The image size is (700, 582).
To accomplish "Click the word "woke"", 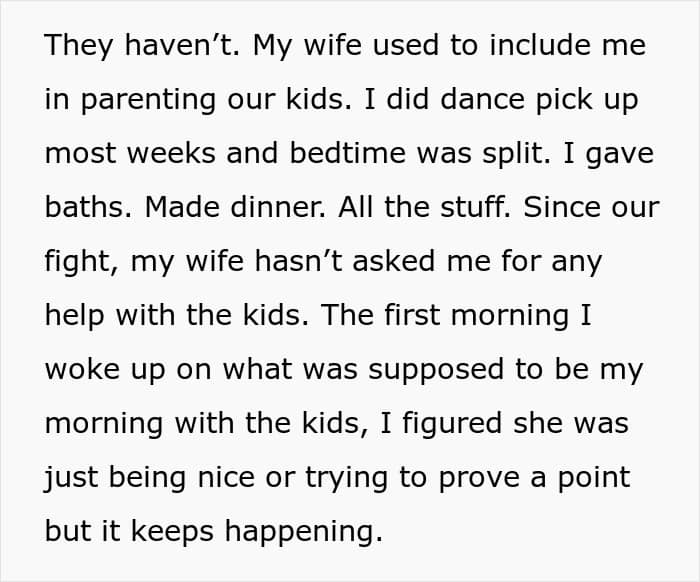I will click(81, 370).
